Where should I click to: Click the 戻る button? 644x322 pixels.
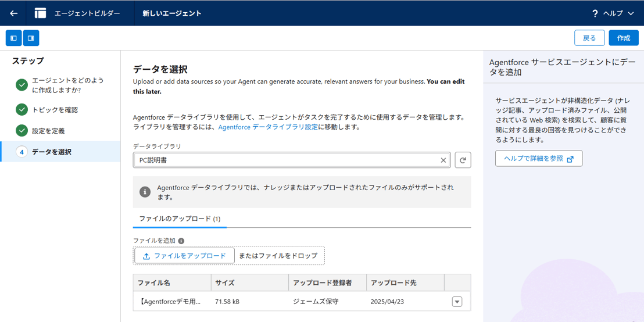tap(589, 38)
